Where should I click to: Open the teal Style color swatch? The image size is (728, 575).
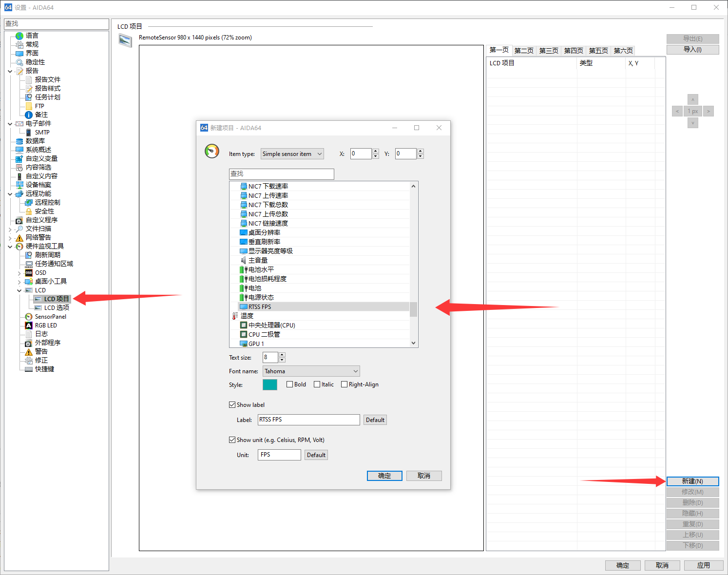pyautogui.click(x=270, y=384)
